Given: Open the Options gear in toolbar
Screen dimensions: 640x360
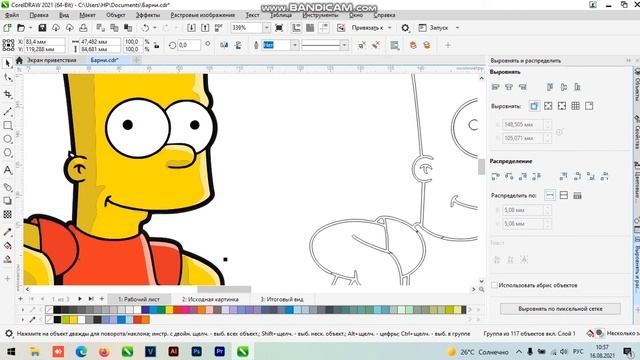Looking at the screenshot, I should tap(405, 28).
